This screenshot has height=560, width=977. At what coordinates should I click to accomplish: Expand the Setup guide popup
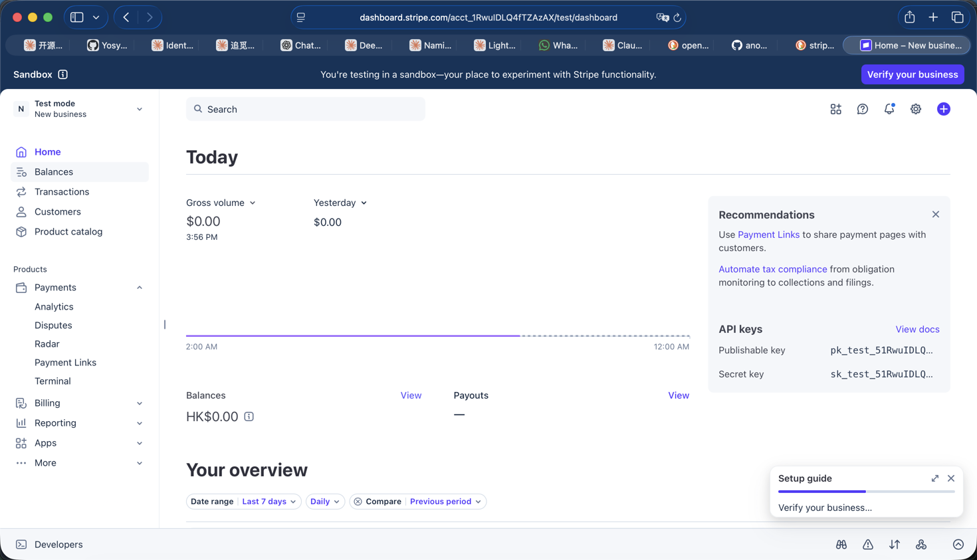coord(935,478)
